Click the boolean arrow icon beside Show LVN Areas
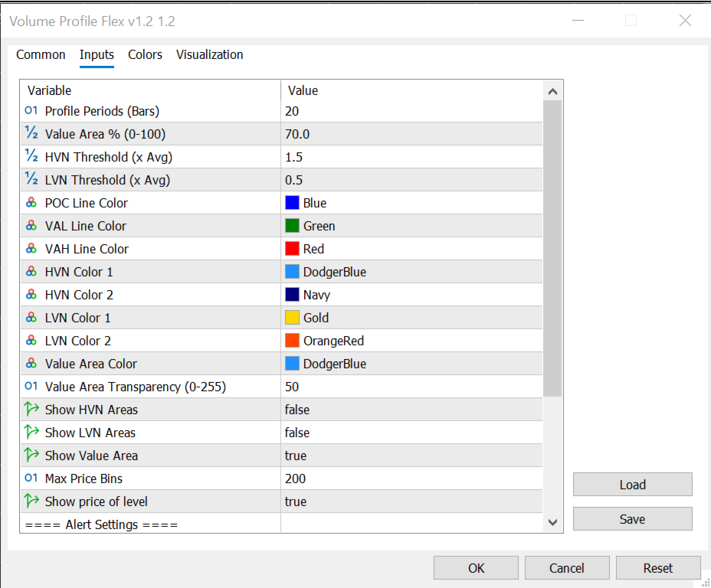 click(x=31, y=432)
